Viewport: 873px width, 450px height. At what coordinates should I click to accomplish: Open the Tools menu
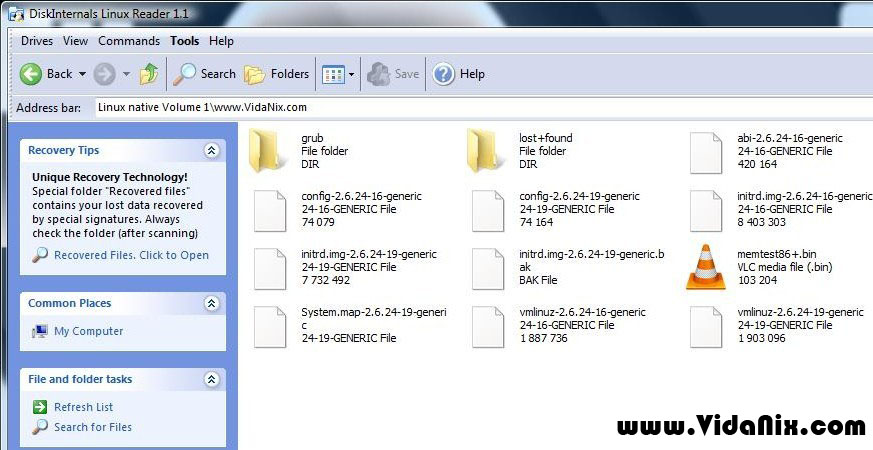tap(185, 41)
